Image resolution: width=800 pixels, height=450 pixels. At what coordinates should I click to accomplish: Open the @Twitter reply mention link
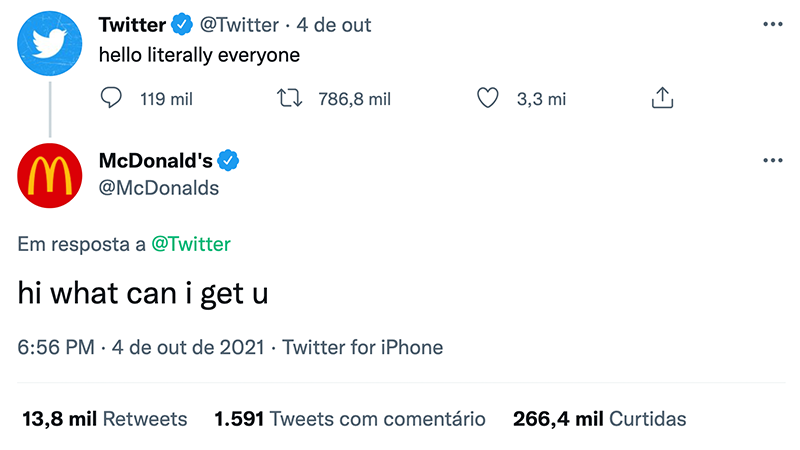click(190, 244)
